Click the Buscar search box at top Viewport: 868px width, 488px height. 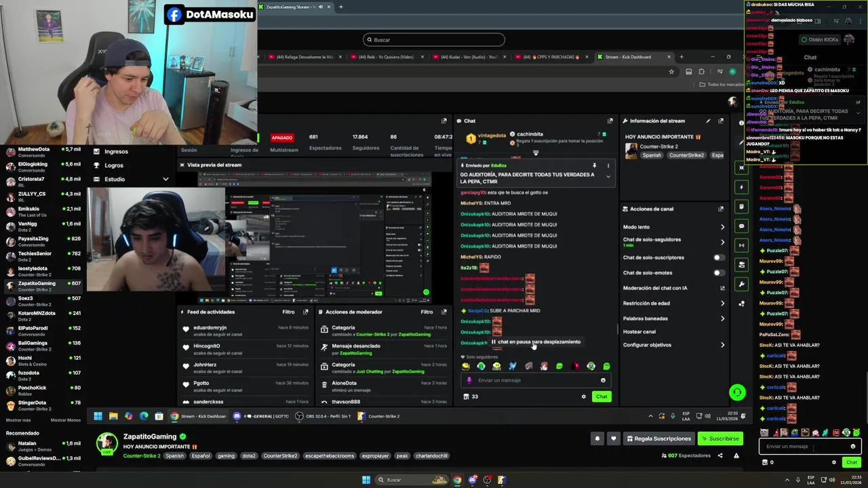pos(434,40)
